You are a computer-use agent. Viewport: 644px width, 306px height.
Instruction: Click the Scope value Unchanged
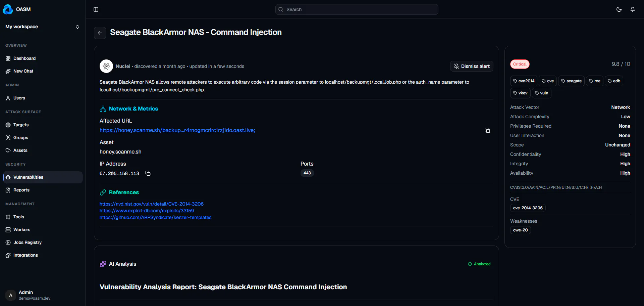(618, 145)
